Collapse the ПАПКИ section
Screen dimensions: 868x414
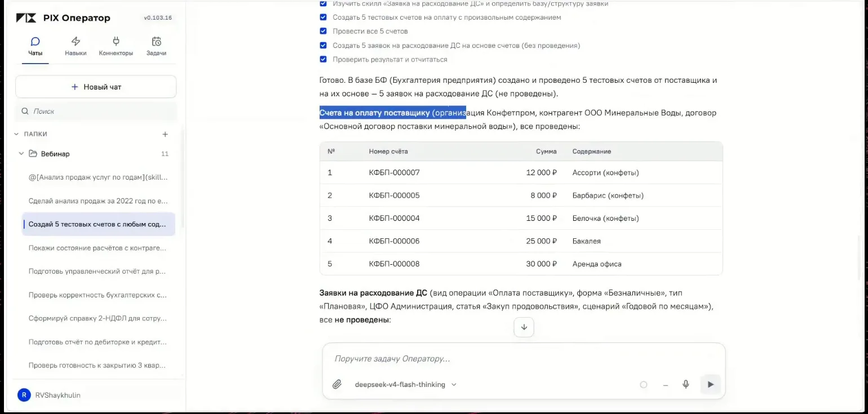click(x=16, y=134)
